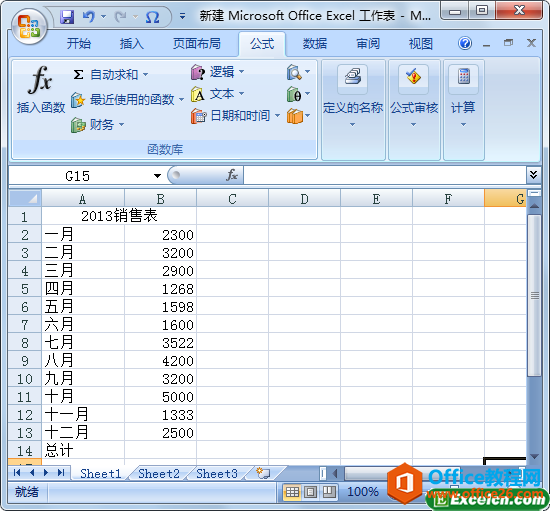Image resolution: width=550 pixels, height=511 pixels.
Task: Click the 十一月 cell
Action: tap(83, 415)
